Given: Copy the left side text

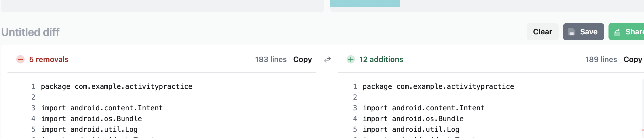Looking at the screenshot, I should tap(303, 59).
